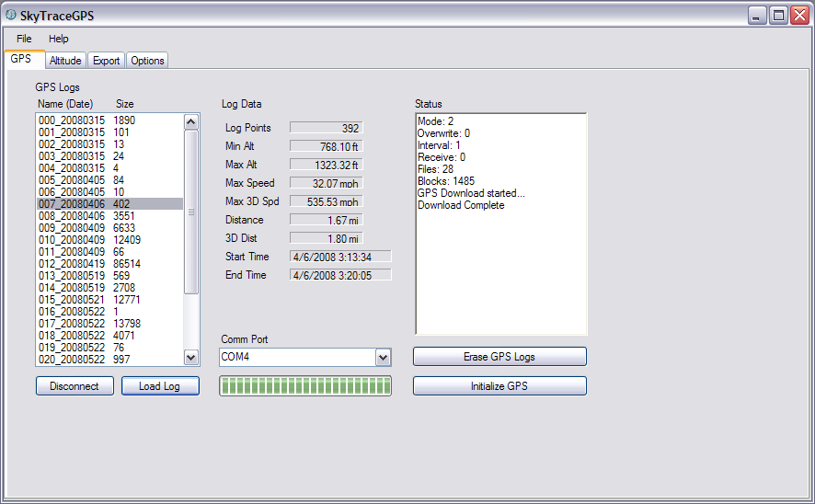
Task: Select log 019_20080522 with size 76
Action: point(109,347)
